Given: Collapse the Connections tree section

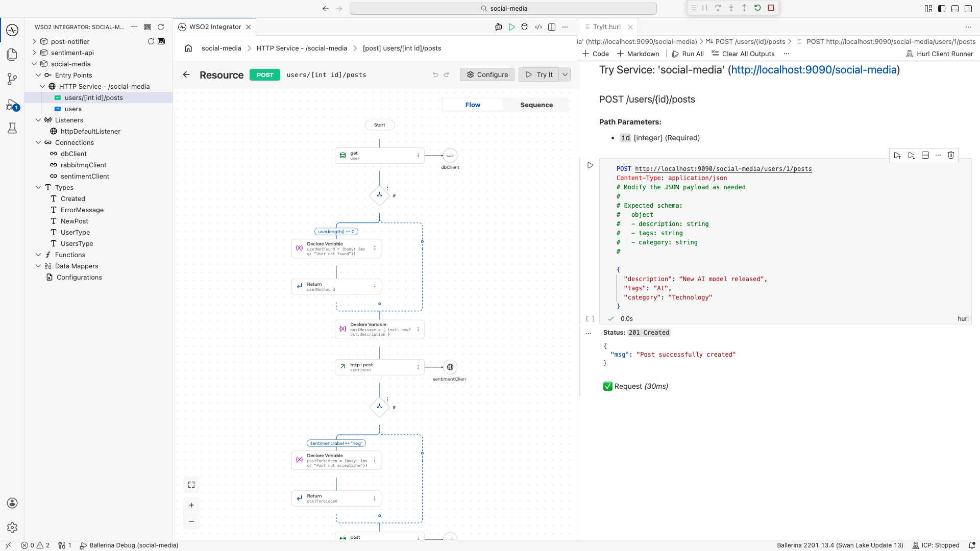Looking at the screenshot, I should [x=38, y=142].
